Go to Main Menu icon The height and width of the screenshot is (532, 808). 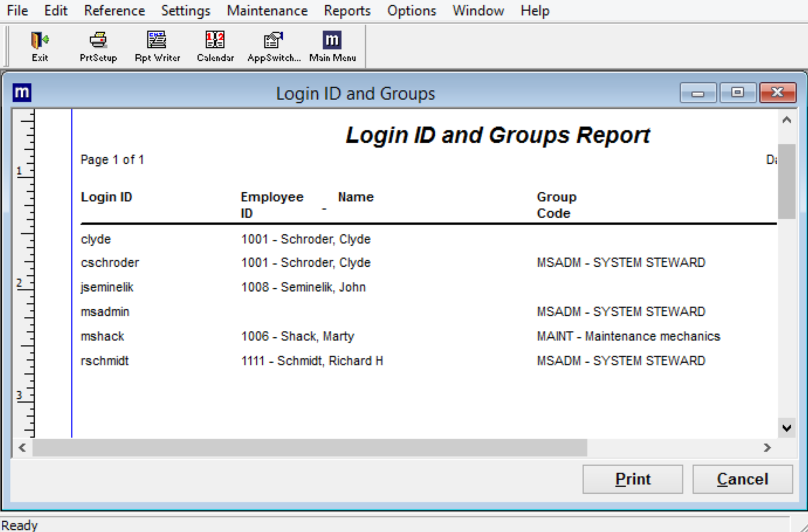tap(332, 46)
